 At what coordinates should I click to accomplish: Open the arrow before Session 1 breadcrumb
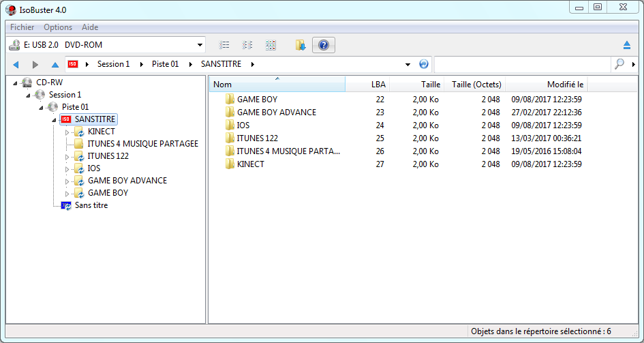point(87,65)
